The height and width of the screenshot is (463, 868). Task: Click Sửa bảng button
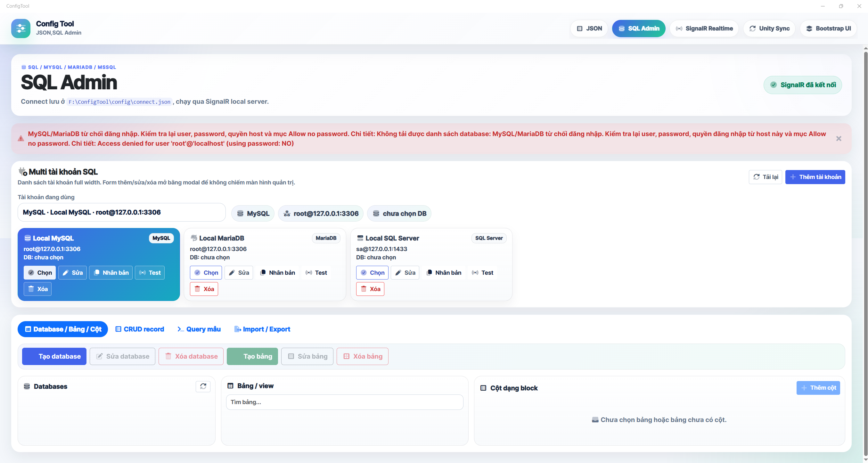[x=307, y=356]
